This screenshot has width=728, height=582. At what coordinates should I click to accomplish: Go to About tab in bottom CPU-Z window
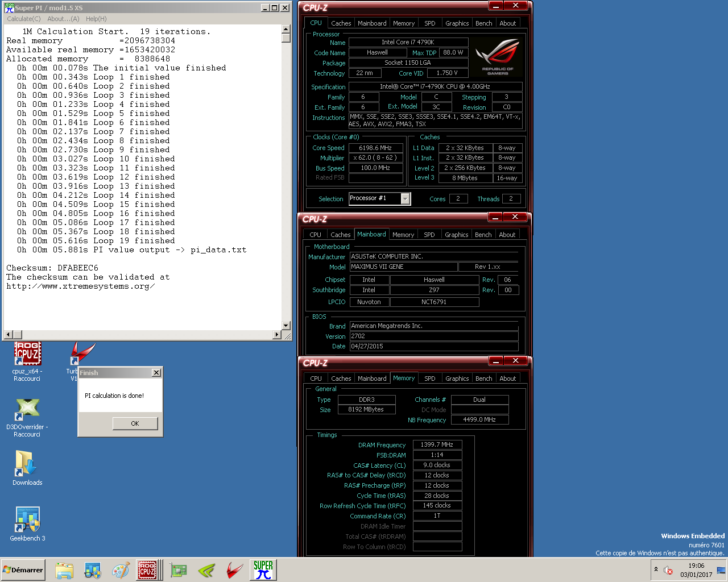508,379
